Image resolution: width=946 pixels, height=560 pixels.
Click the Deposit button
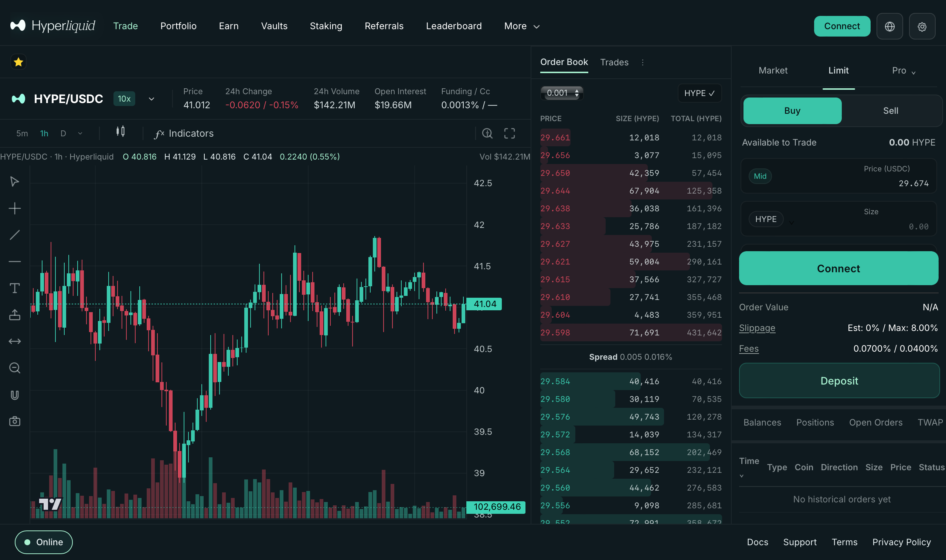839,381
